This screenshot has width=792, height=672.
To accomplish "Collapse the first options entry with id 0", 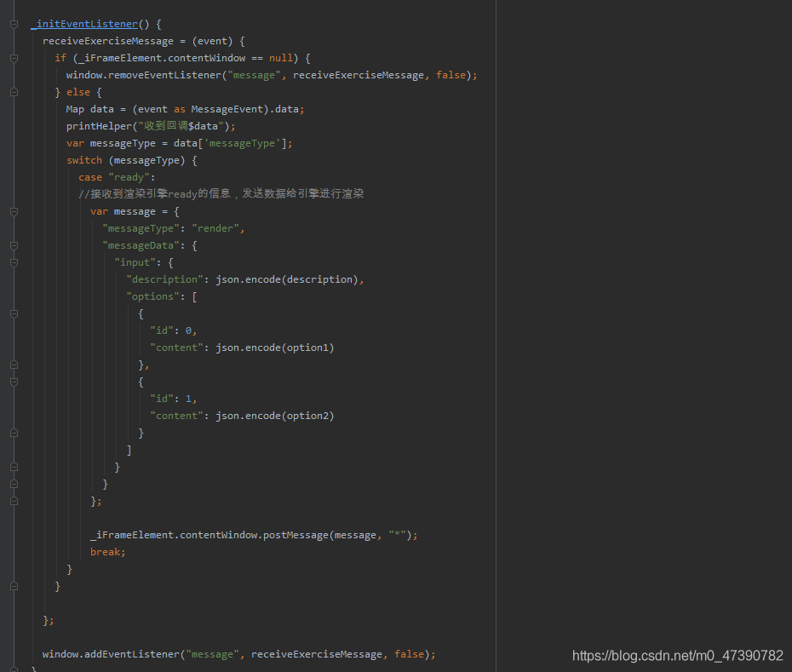I will pos(14,313).
